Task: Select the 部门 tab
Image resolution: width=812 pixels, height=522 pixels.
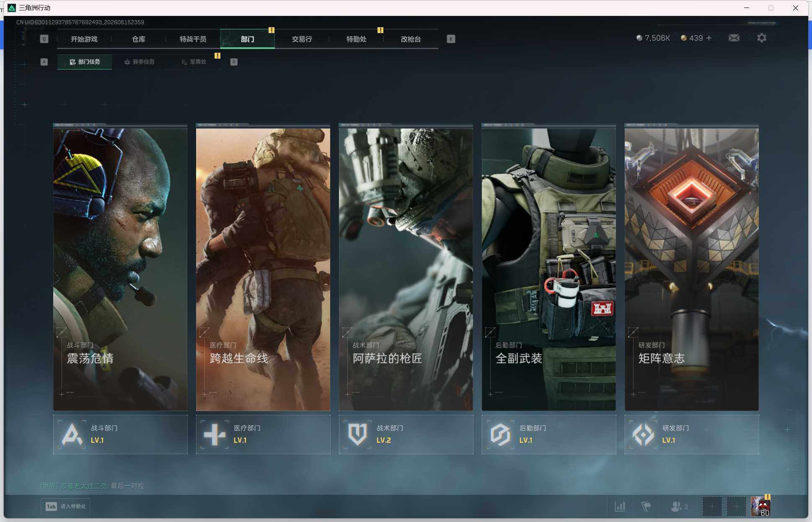Action: point(247,39)
